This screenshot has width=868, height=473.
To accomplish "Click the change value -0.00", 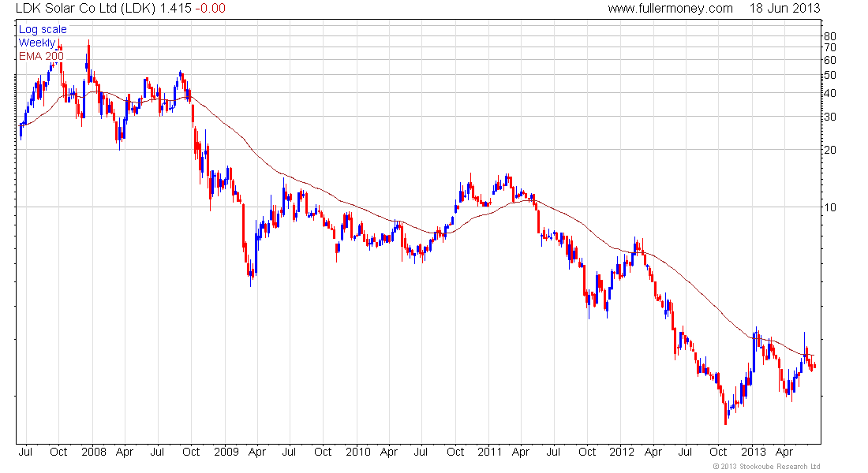I will [x=211, y=9].
